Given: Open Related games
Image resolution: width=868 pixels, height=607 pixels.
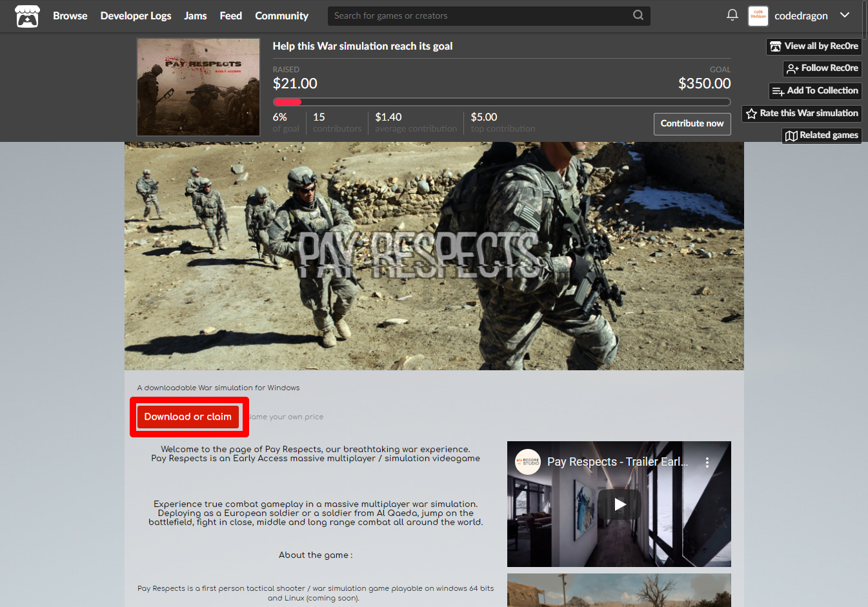Looking at the screenshot, I should tap(822, 135).
